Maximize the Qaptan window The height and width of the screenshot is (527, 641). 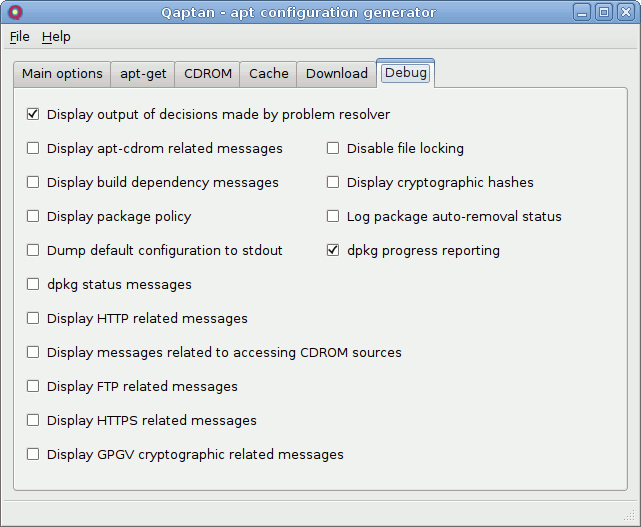point(604,12)
